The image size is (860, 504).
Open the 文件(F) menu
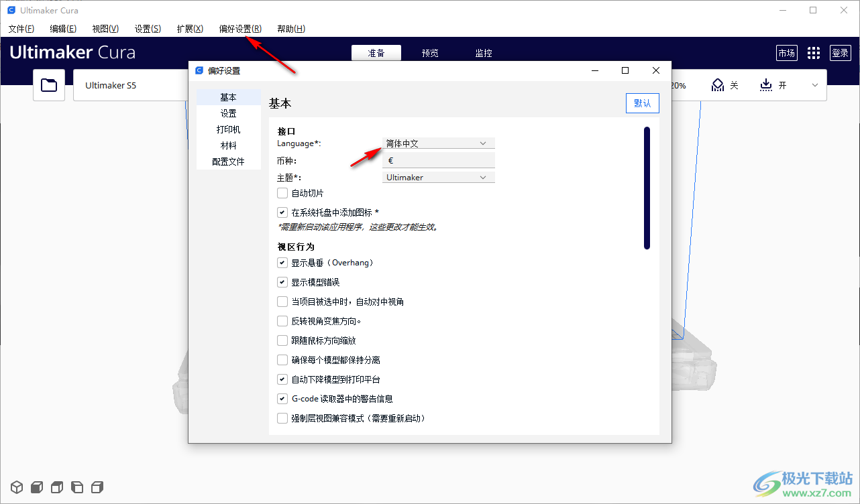point(21,29)
